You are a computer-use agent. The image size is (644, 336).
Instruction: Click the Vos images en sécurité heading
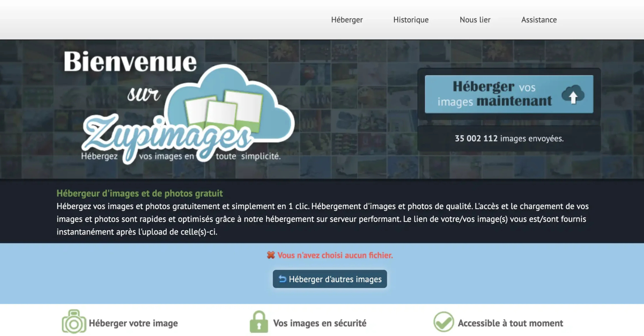point(320,323)
